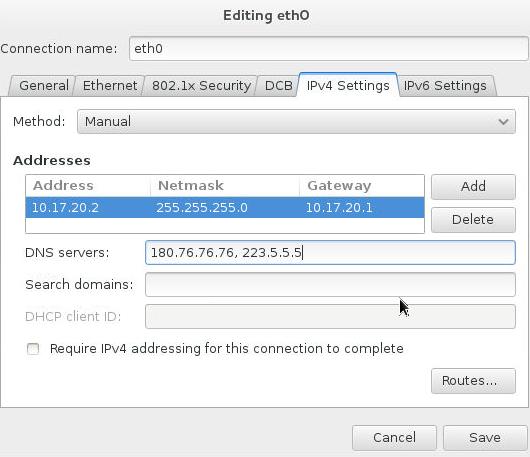The image size is (530, 457).
Task: Click the Add address button
Action: pos(473,186)
